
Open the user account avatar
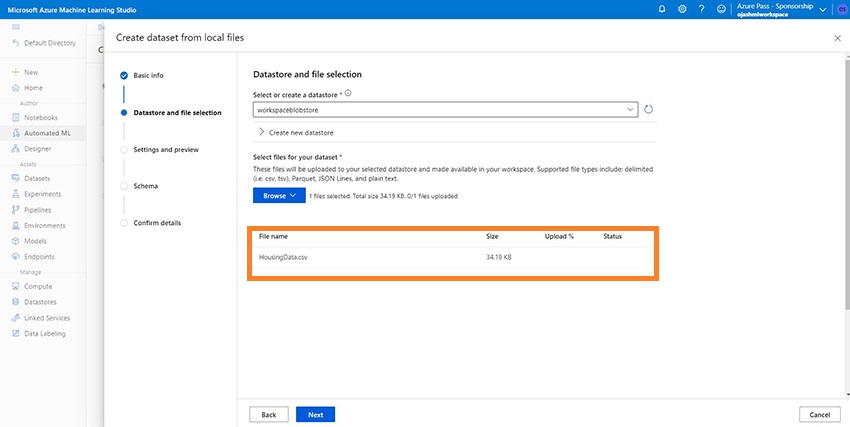840,9
